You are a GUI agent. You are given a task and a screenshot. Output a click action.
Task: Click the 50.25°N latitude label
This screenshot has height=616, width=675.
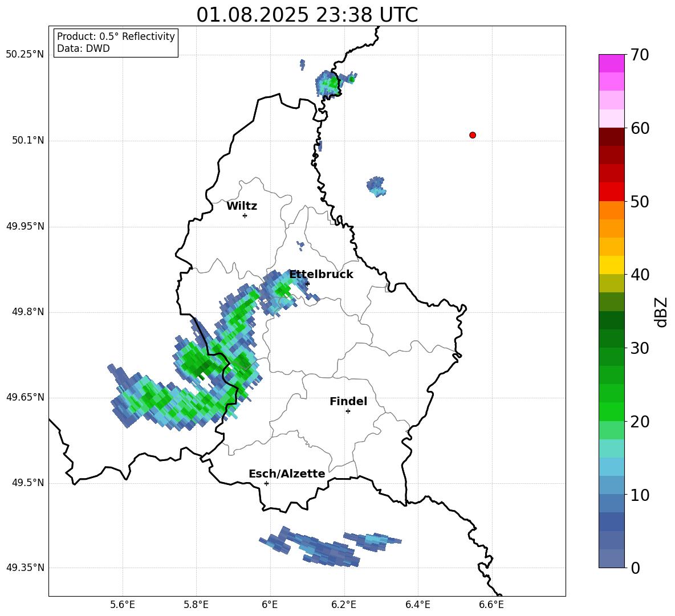(x=25, y=55)
